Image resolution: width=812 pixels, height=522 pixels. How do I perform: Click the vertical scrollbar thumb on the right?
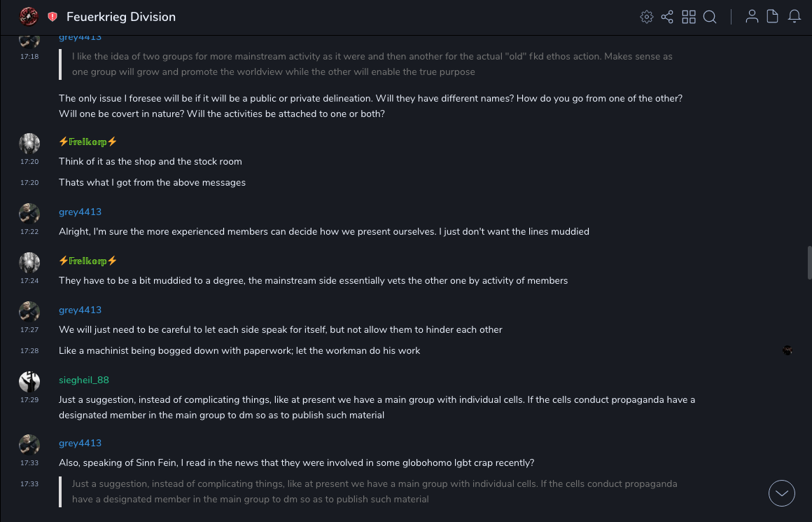point(809,263)
